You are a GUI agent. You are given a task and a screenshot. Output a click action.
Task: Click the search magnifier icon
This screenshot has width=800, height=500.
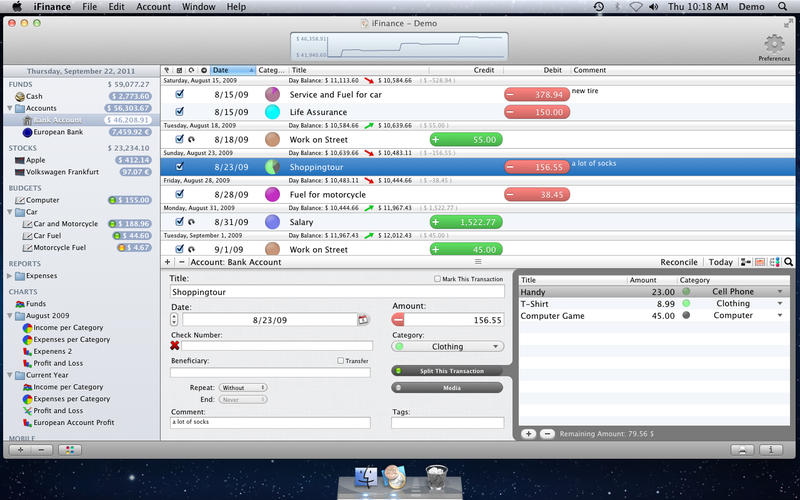[789, 262]
